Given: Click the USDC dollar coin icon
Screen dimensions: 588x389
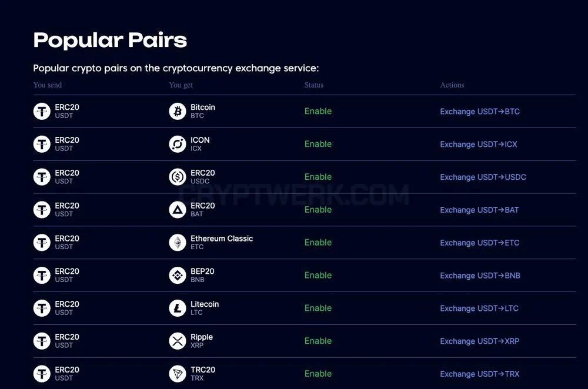Looking at the screenshot, I should coord(178,177).
